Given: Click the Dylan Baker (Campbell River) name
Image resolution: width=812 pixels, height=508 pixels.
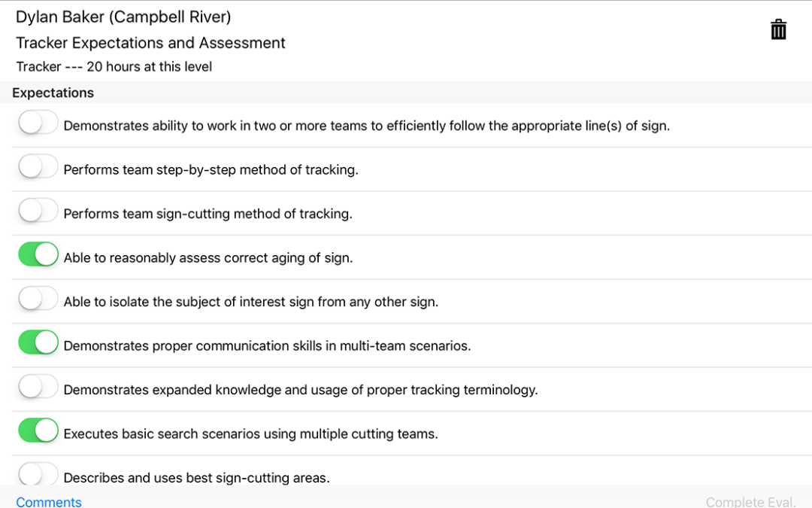Looking at the screenshot, I should tap(123, 17).
